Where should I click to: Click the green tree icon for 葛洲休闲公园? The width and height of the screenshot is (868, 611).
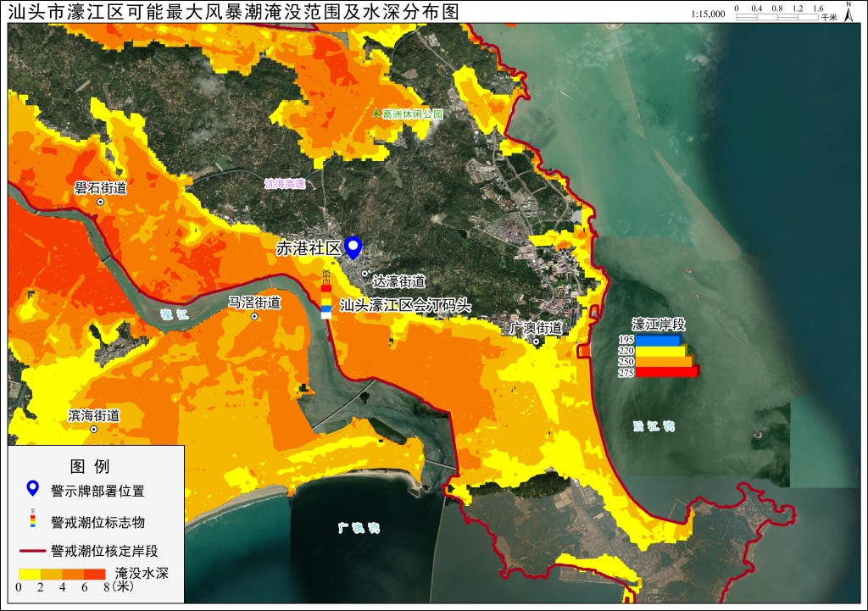coord(376,114)
